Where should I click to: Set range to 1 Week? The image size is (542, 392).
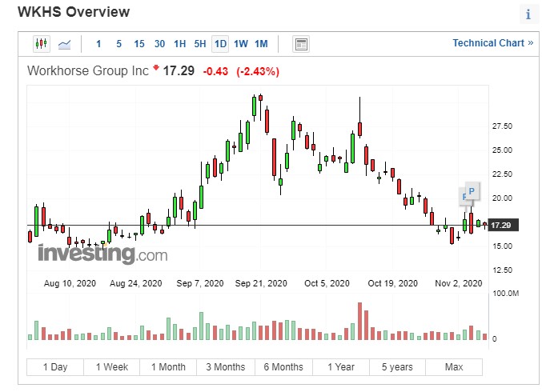pos(112,367)
